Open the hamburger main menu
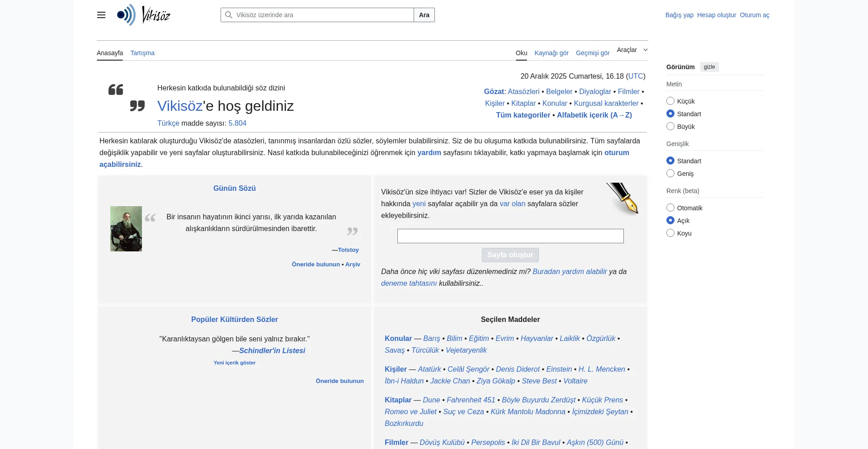Image resolution: width=868 pixels, height=449 pixels. coord(101,15)
